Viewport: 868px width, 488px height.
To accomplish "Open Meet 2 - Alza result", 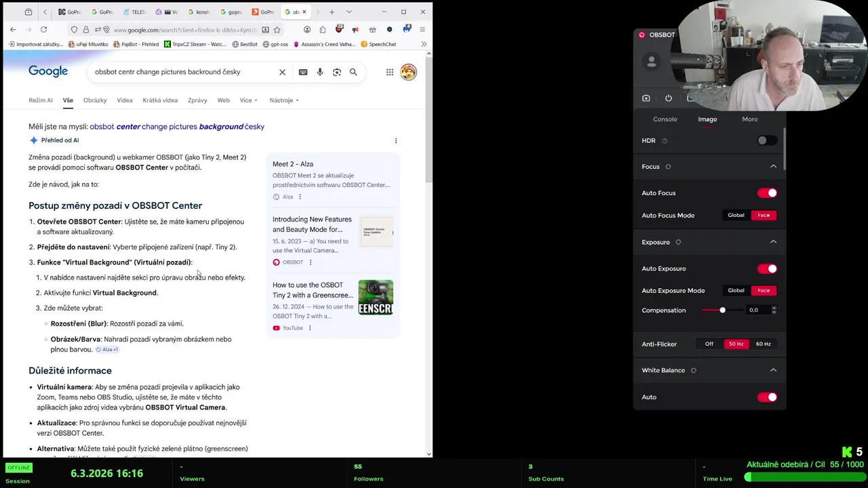I will click(293, 164).
